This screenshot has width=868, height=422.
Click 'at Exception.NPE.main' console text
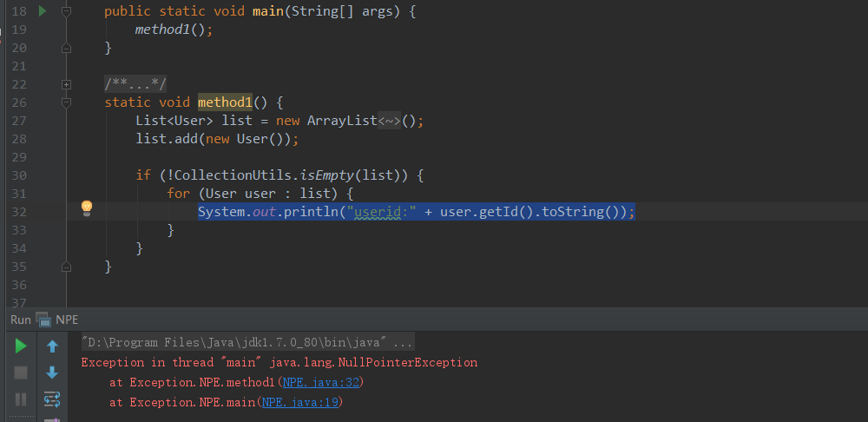pyautogui.click(x=182, y=402)
